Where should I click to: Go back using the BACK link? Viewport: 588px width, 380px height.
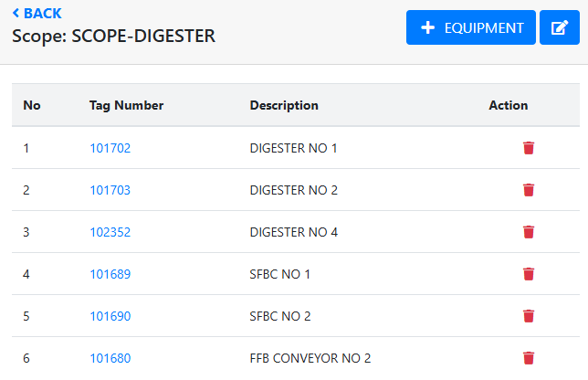point(37,13)
